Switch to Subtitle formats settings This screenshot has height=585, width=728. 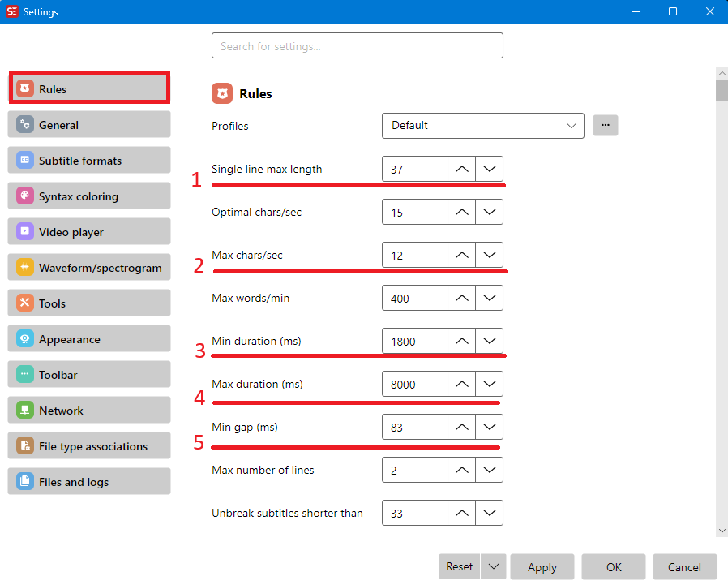(x=89, y=161)
